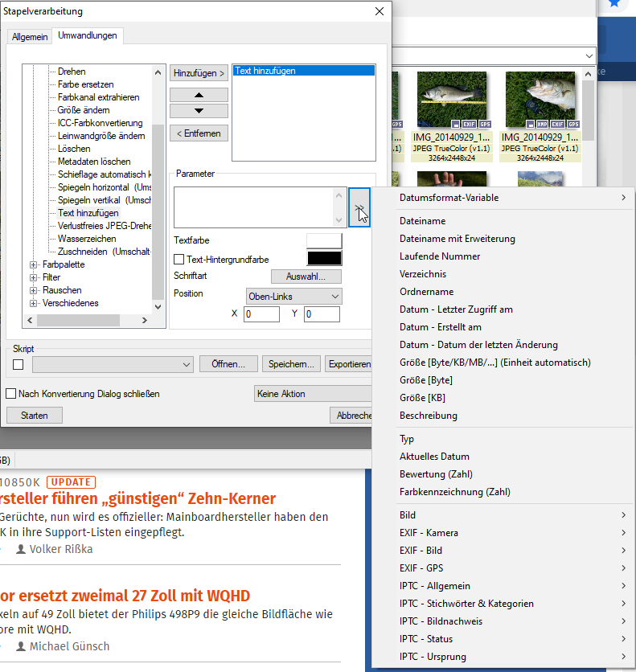Check Nach Konvertierung Dialog schließen
636x672 pixels.
pos(10,393)
